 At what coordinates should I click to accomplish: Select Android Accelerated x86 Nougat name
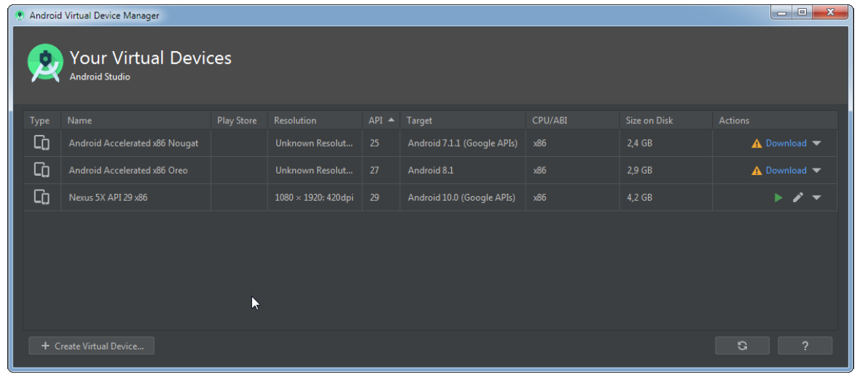(133, 143)
